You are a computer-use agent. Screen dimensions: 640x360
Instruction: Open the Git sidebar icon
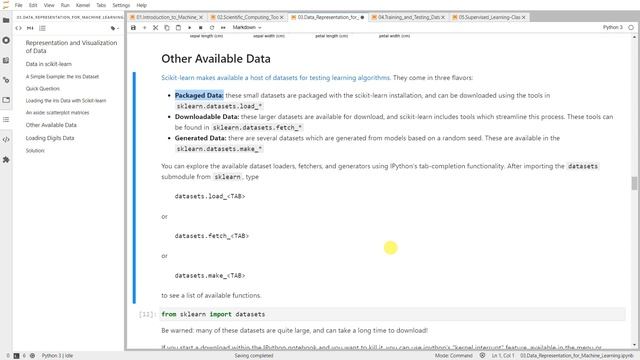pos(6,80)
